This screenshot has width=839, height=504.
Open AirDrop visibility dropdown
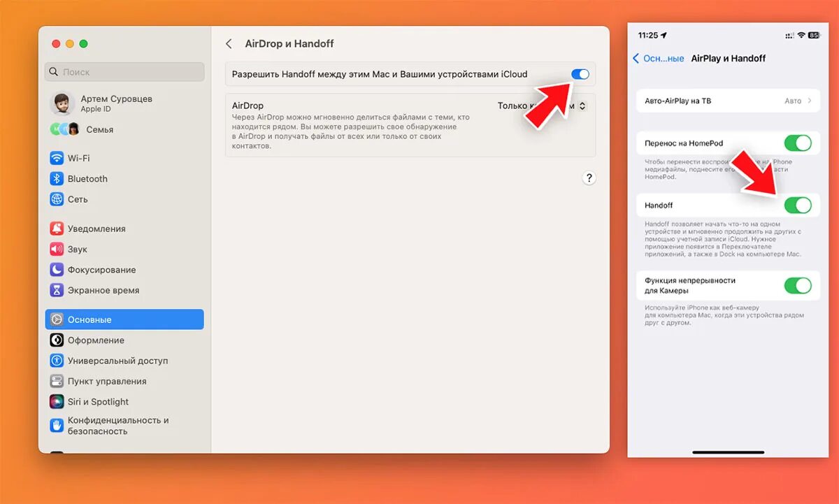tap(542, 106)
